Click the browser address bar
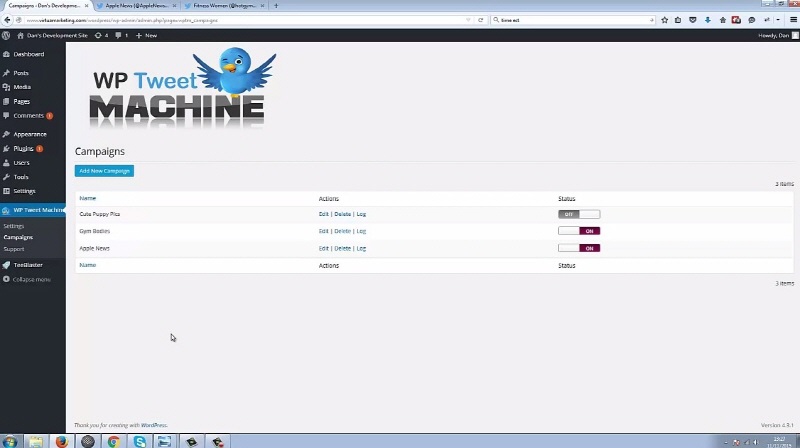The height and width of the screenshot is (448, 800). (x=245, y=20)
